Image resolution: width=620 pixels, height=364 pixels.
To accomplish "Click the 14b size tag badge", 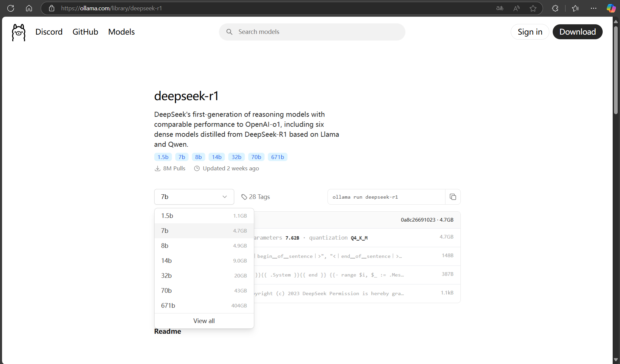I will 217,157.
